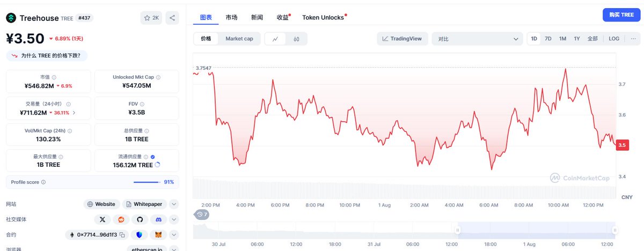
Task: Open the Reddit social link
Action: click(121, 219)
